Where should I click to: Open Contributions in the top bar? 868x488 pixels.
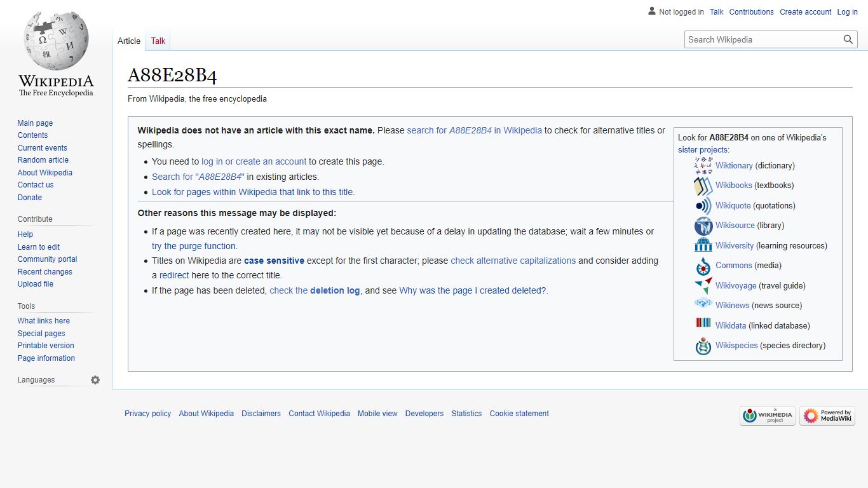pos(752,12)
